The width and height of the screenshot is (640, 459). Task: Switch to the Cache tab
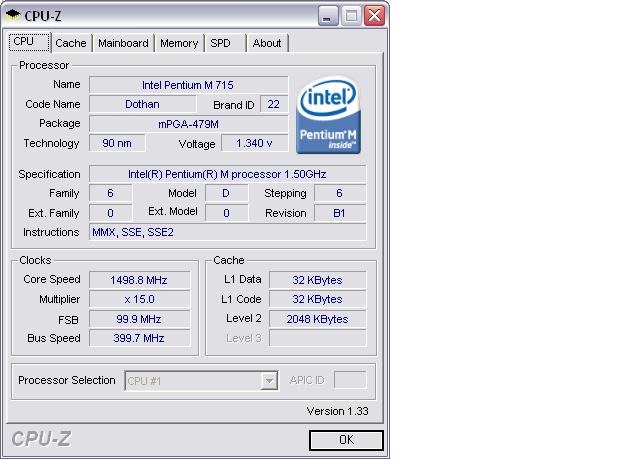click(x=71, y=43)
